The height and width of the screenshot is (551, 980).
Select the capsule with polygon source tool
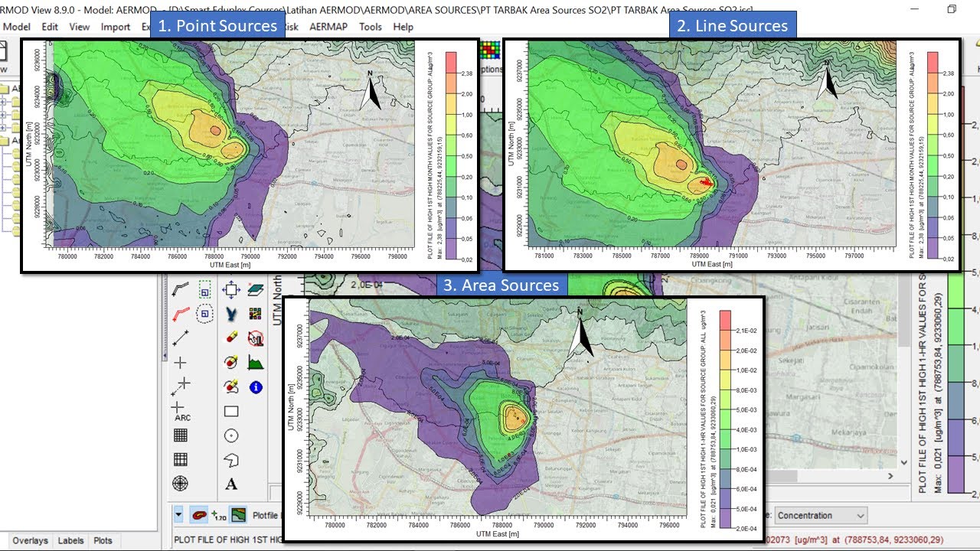click(x=231, y=386)
